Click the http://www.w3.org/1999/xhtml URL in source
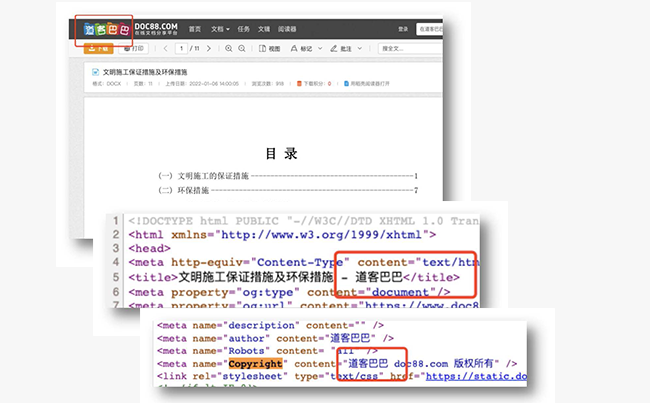The height and width of the screenshot is (403, 650). (321, 235)
